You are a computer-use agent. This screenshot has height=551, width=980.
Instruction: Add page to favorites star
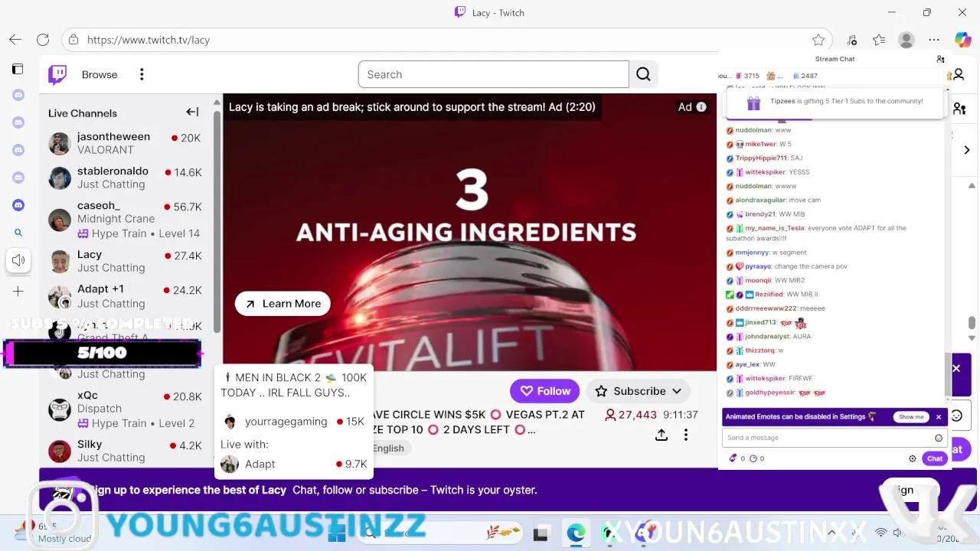[x=818, y=40]
